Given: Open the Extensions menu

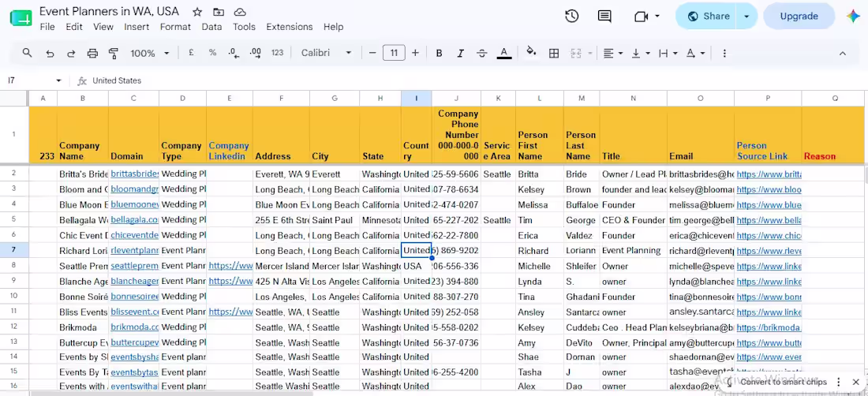Looking at the screenshot, I should pos(290,27).
